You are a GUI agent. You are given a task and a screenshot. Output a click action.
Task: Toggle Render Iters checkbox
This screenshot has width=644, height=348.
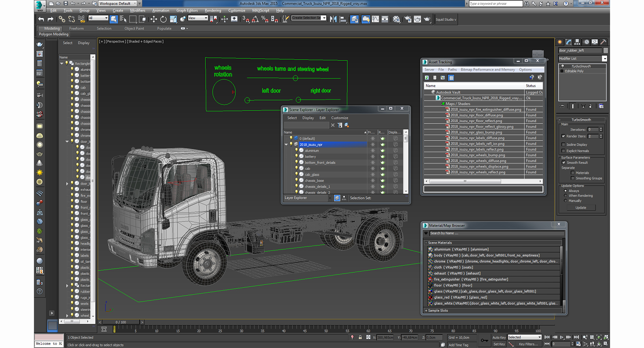point(563,136)
